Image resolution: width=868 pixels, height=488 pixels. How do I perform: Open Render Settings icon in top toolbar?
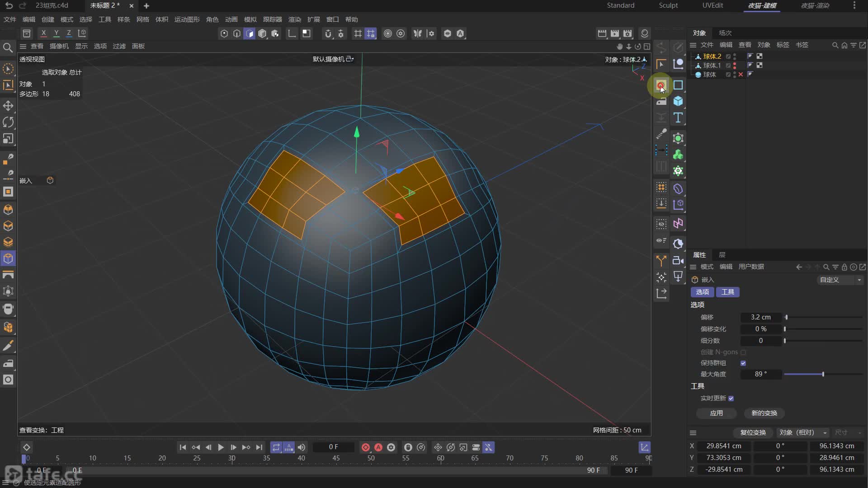627,33
